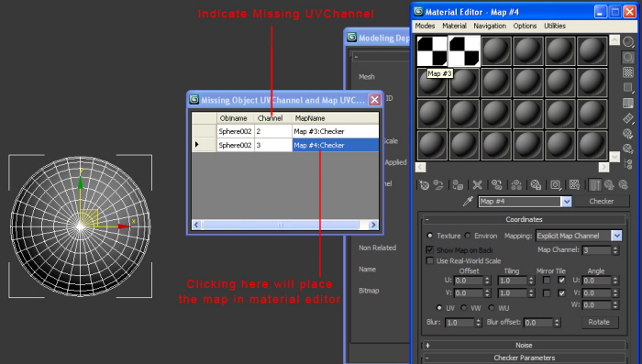Viewport: 642px width, 364px height.
Task: Click the Sample Type sphere icon
Action: tap(627, 42)
